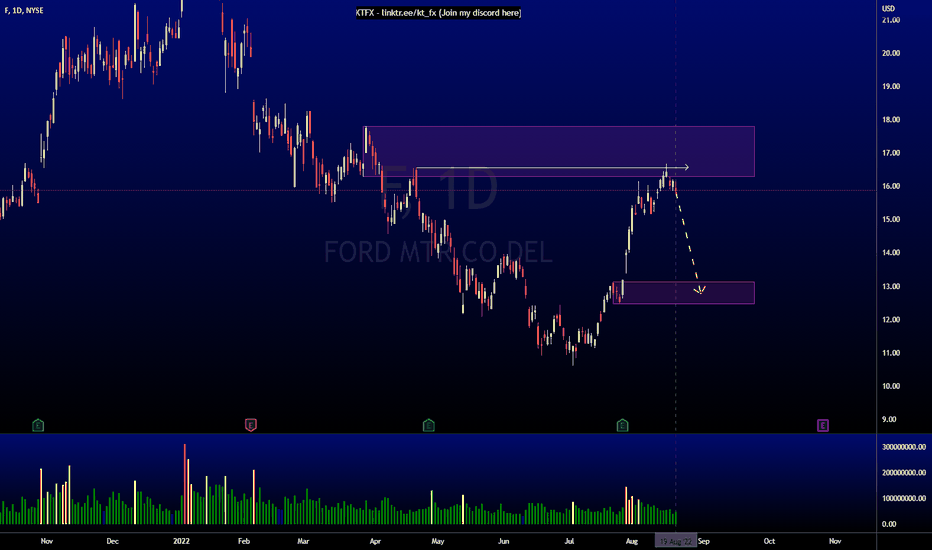Viewport: 932px width, 550px height.
Task: Click the Dec label on time axis
Action: 112,541
